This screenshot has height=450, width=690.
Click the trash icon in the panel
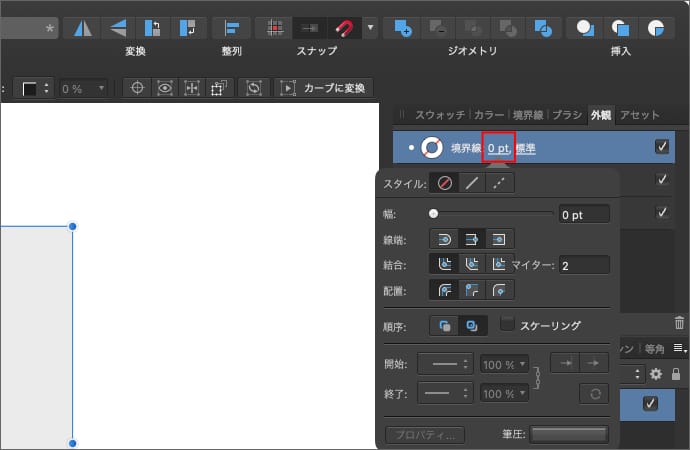coord(680,323)
